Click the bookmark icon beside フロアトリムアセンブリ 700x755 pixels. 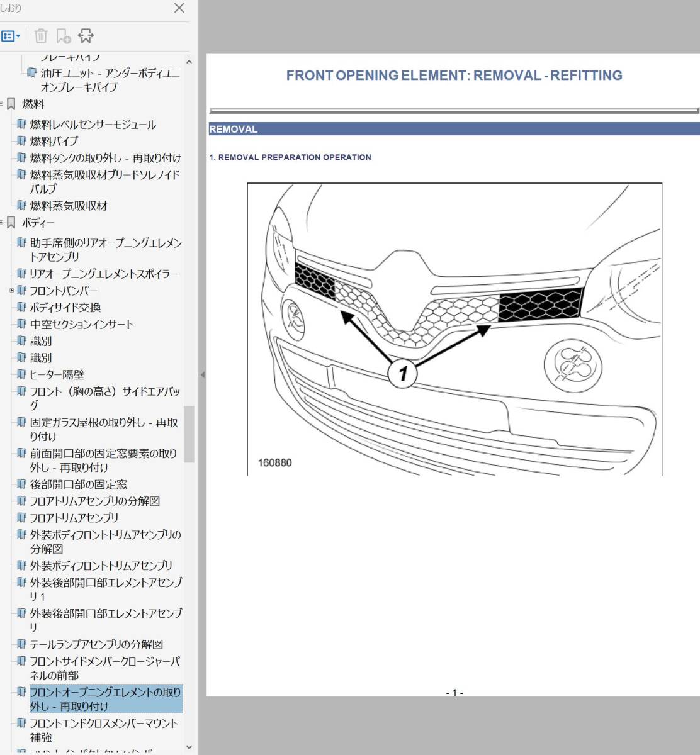(x=22, y=518)
